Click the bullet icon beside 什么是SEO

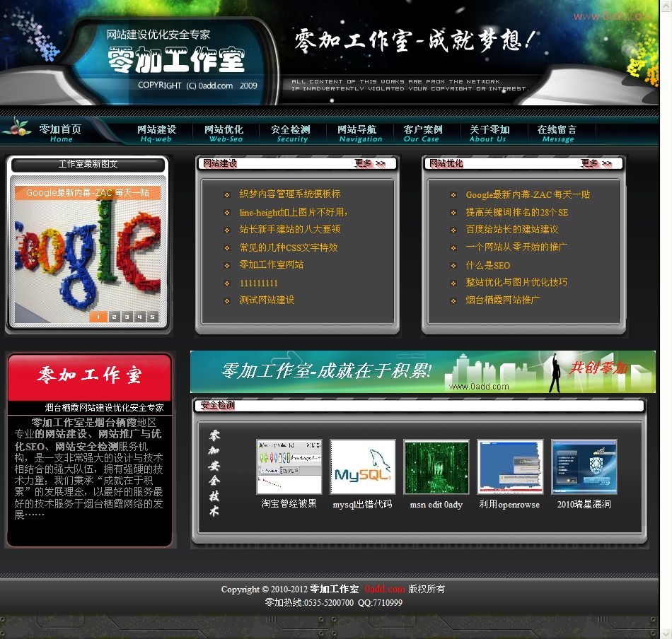pos(453,266)
